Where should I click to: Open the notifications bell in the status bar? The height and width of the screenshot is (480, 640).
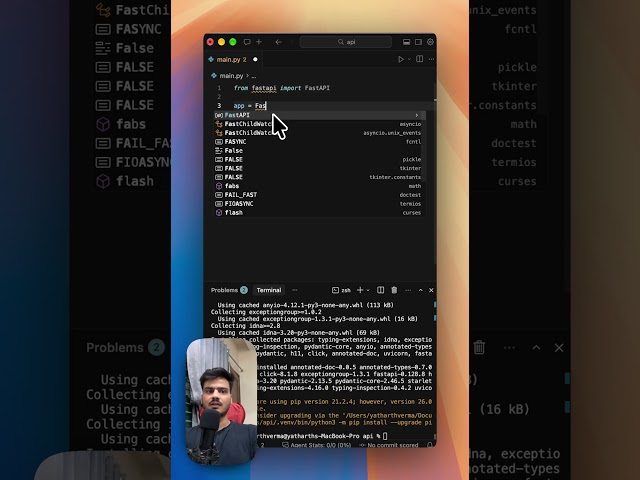(429, 444)
